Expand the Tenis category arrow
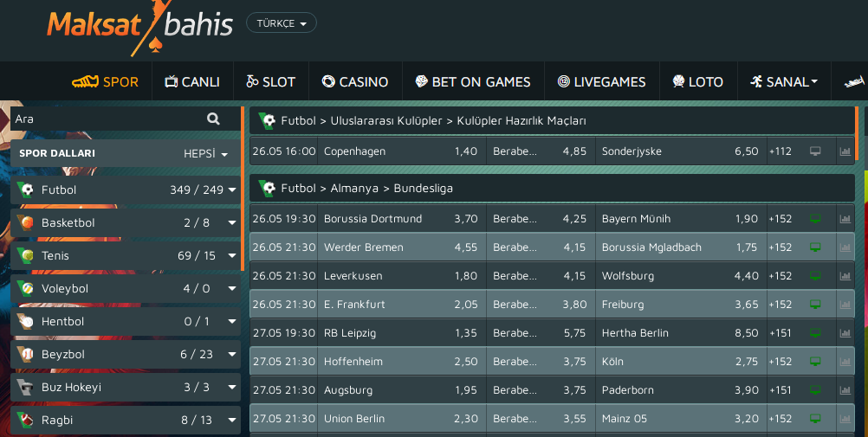The width and height of the screenshot is (868, 437). (232, 255)
